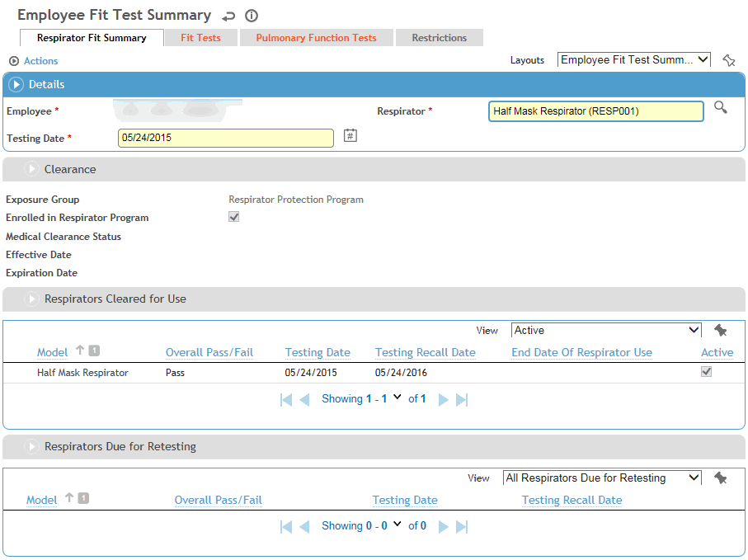Click the back arrow icon beside page title

point(228,16)
